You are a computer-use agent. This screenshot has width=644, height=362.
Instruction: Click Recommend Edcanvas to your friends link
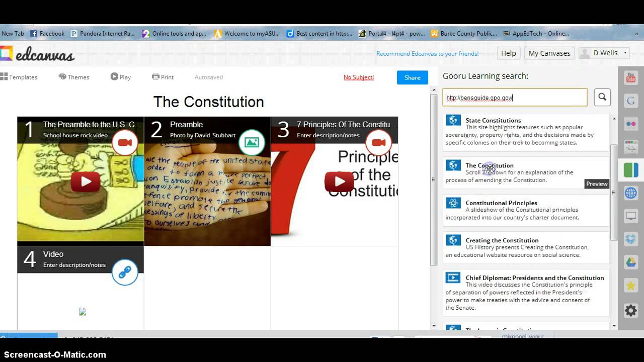tap(428, 54)
